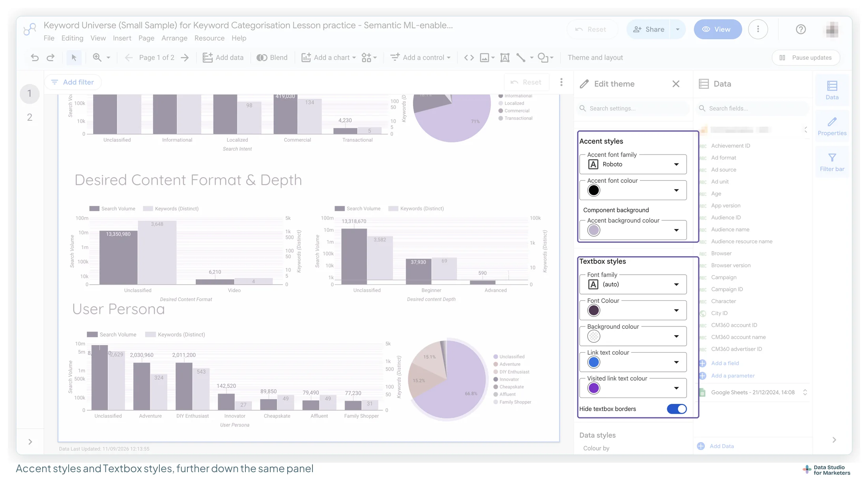Open the Properties side tab
Screen dimensions: 868x484
832,126
